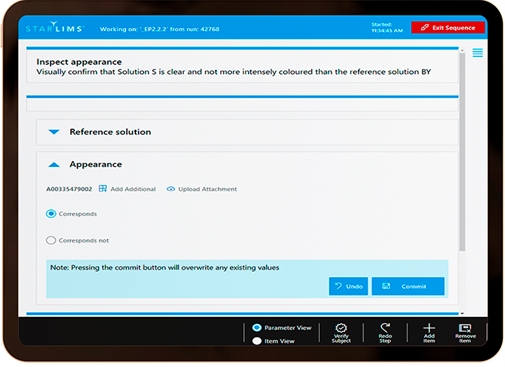Click the Undo button
505x367 pixels.
348,286
